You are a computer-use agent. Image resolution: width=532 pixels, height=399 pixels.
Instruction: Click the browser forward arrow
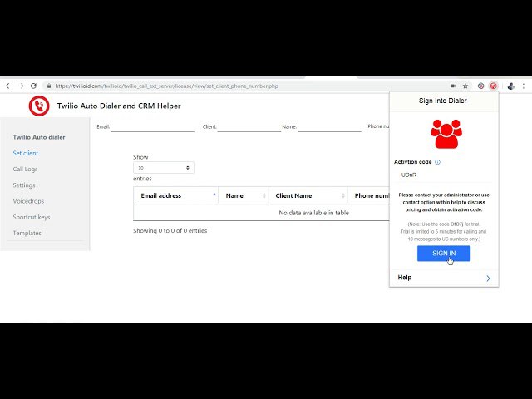coord(21,86)
